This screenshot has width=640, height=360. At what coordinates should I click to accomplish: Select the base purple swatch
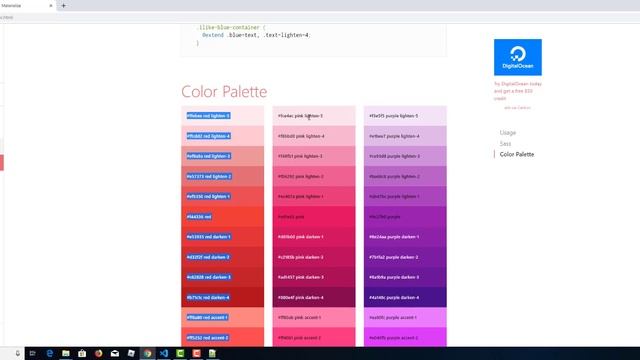[x=405, y=217]
